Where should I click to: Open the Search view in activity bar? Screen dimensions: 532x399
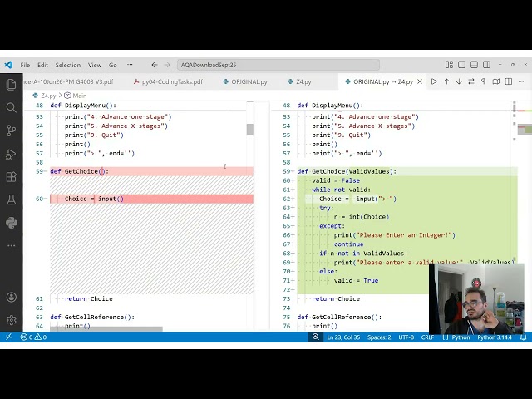pos(11,107)
